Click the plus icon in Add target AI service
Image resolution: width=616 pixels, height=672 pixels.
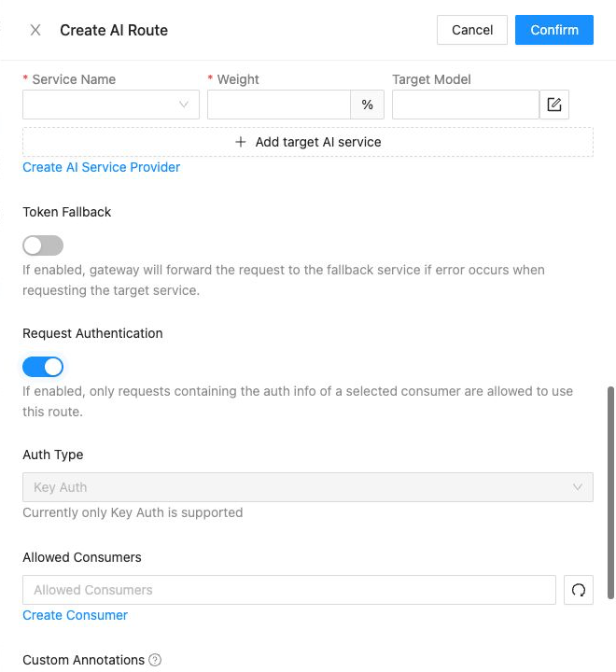tap(241, 142)
